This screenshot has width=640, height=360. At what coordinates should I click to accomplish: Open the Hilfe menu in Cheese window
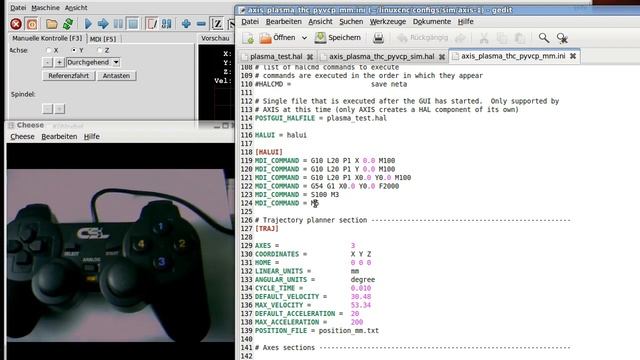pos(91,137)
